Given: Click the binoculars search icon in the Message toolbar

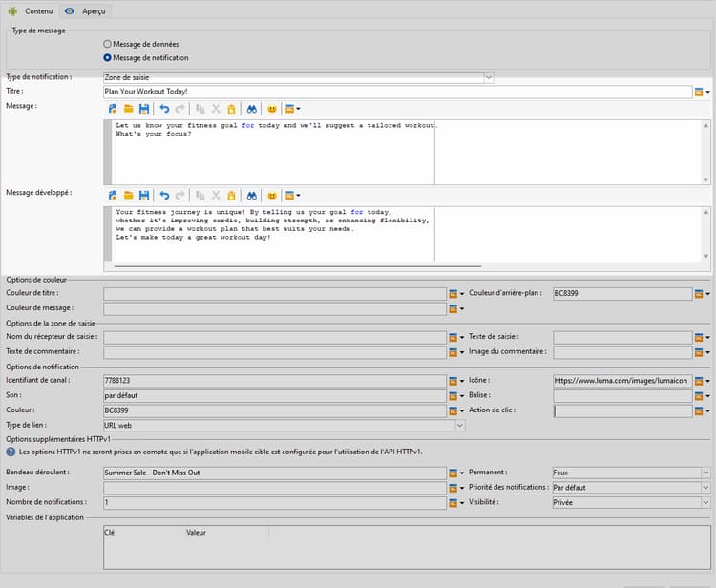Looking at the screenshot, I should point(252,110).
